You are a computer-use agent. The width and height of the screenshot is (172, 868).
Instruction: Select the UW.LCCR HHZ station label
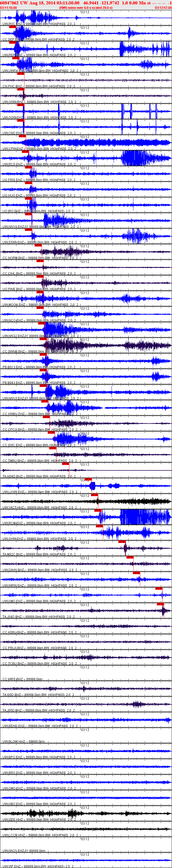(x=40, y=836)
